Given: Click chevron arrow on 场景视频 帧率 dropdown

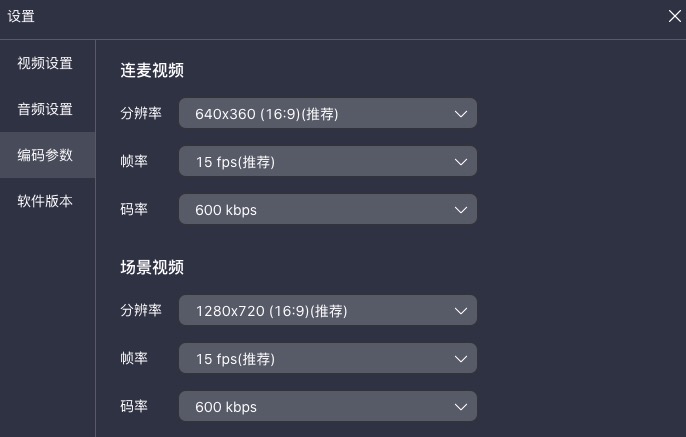Looking at the screenshot, I should tap(461, 359).
